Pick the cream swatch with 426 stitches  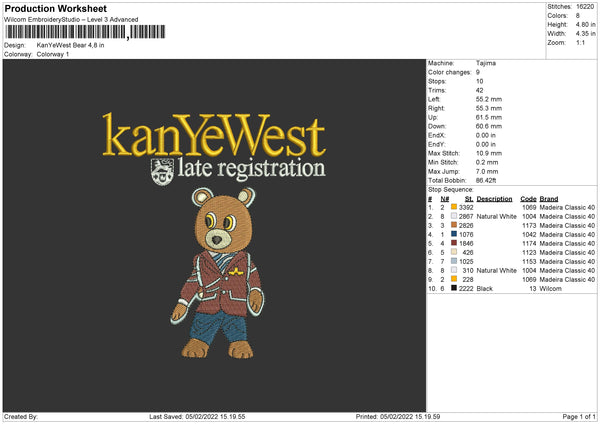point(454,252)
